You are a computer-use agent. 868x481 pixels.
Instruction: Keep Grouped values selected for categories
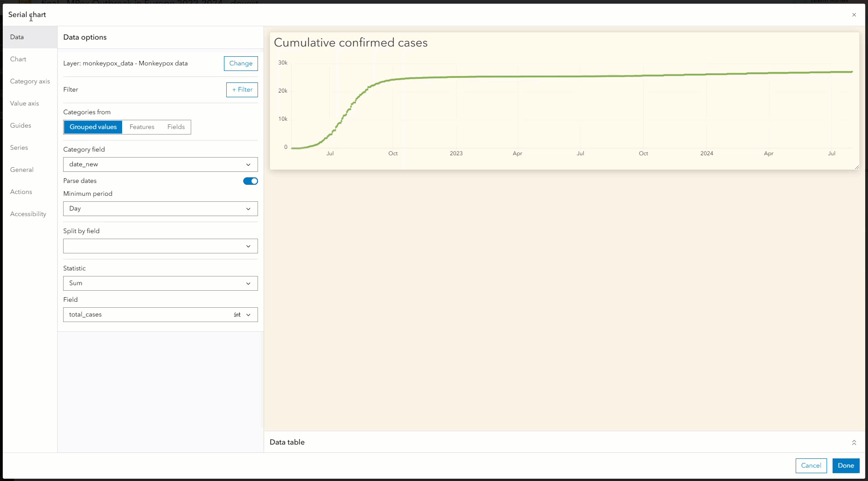point(93,127)
